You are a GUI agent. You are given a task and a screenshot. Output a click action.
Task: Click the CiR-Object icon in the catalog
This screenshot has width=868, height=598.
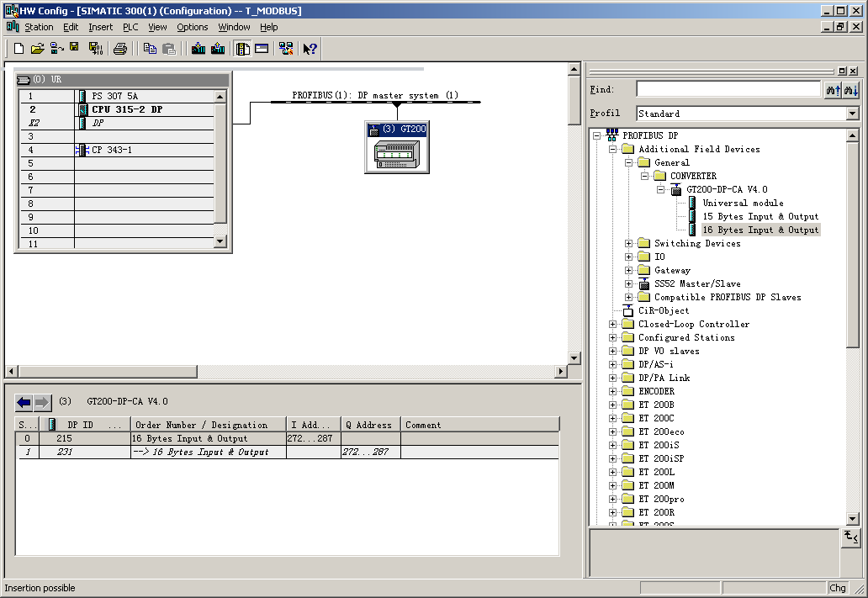[x=627, y=310]
